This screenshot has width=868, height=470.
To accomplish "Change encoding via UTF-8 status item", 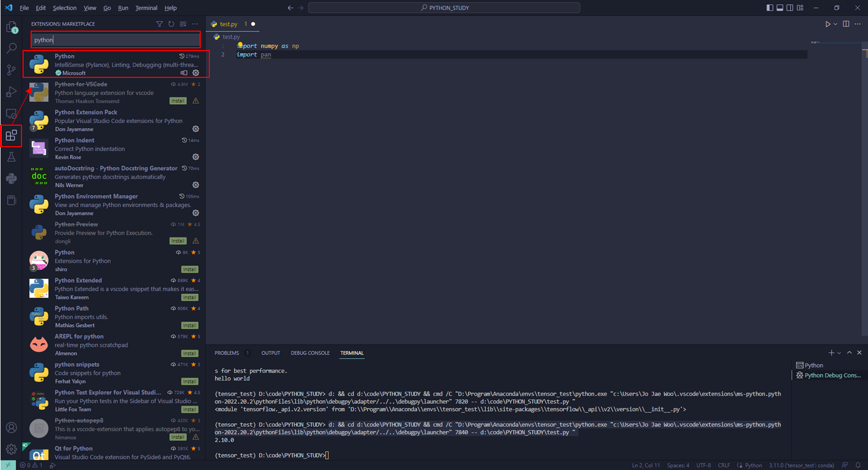I will [x=704, y=465].
